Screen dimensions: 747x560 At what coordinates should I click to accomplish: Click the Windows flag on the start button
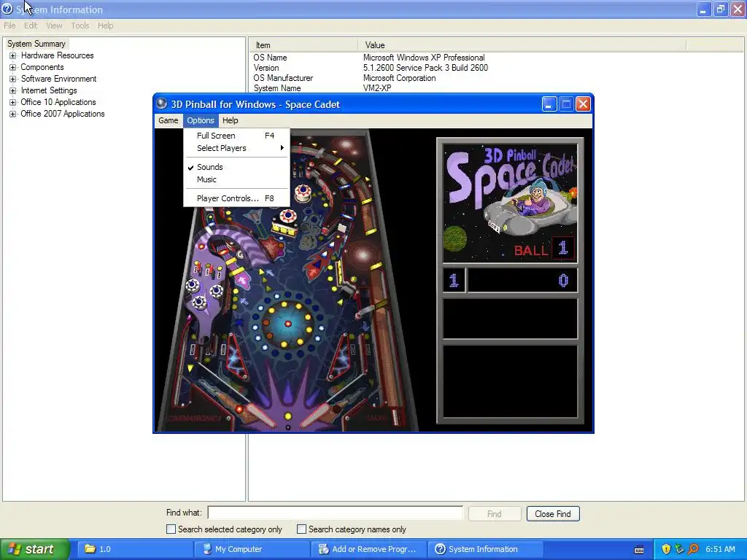(x=14, y=549)
